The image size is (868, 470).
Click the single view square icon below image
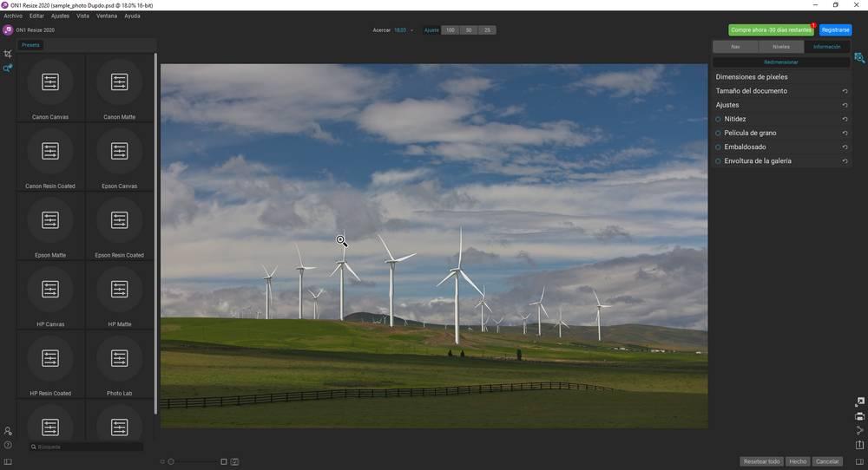click(224, 461)
